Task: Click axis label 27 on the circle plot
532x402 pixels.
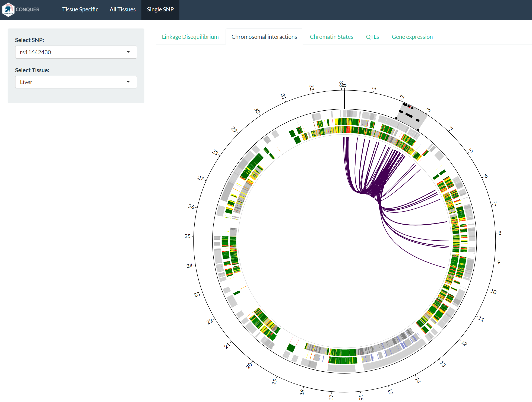Action: (201, 178)
